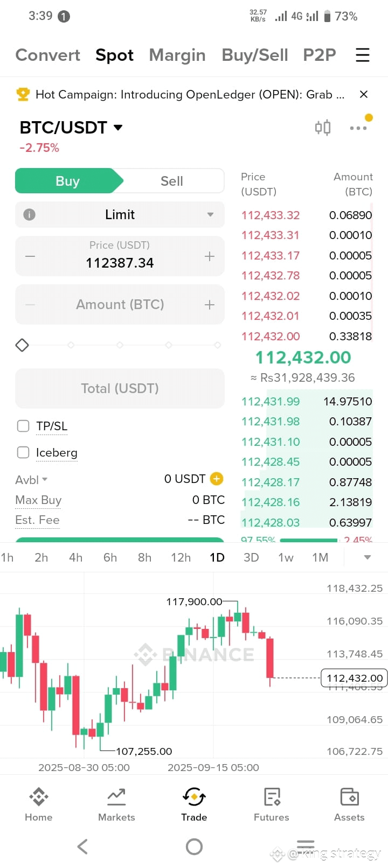Expand the BTC/USDT pair selector
Viewport: 388px width, 868px height.
point(71,128)
